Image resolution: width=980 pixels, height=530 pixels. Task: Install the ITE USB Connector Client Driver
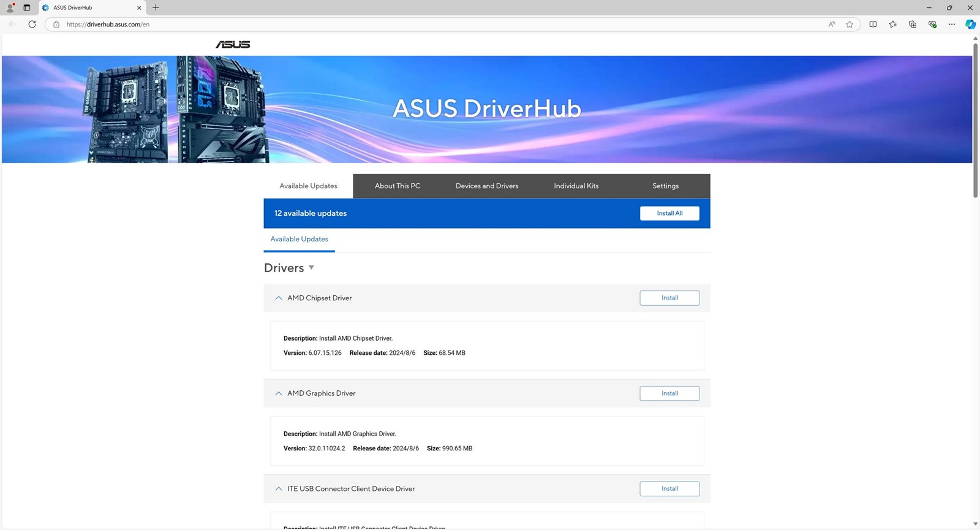tap(669, 489)
